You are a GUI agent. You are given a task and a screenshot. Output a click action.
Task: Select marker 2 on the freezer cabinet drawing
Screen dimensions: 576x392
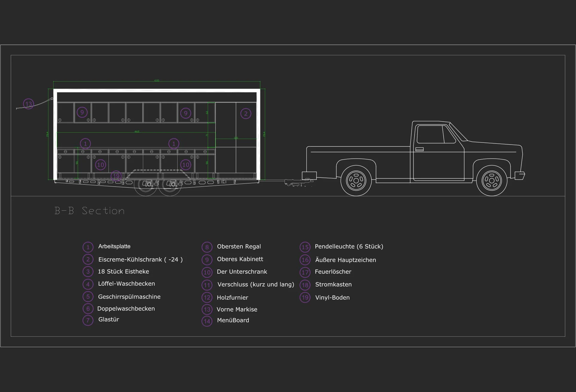pos(246,114)
